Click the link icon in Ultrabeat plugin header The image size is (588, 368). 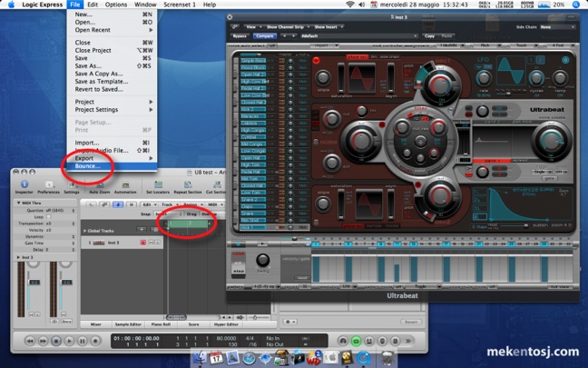[x=235, y=27]
